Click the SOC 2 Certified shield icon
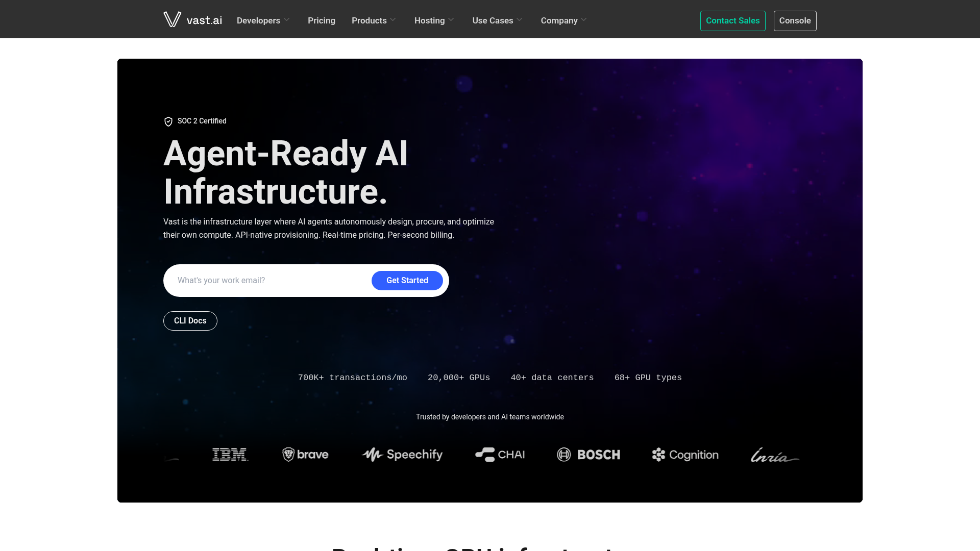The width and height of the screenshot is (980, 551). click(x=168, y=121)
